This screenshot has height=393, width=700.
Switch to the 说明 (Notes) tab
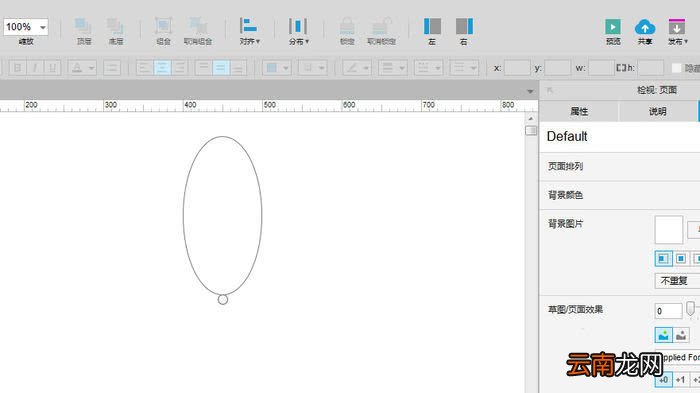pyautogui.click(x=658, y=111)
